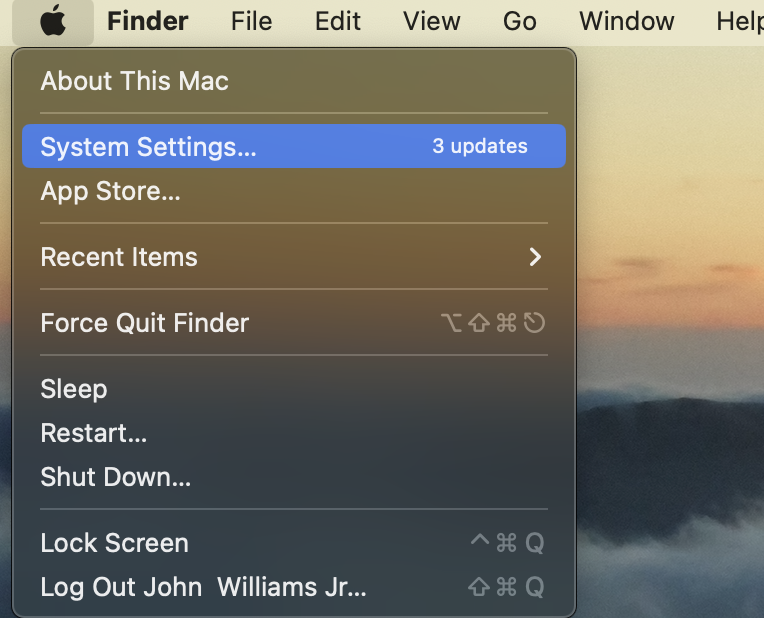Open the View menu
Image resolution: width=764 pixels, height=618 pixels.
pos(431,21)
